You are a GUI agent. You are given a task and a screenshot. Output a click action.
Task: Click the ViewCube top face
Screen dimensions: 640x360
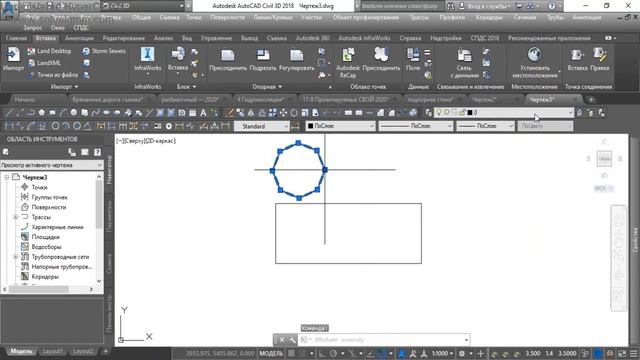[604, 158]
